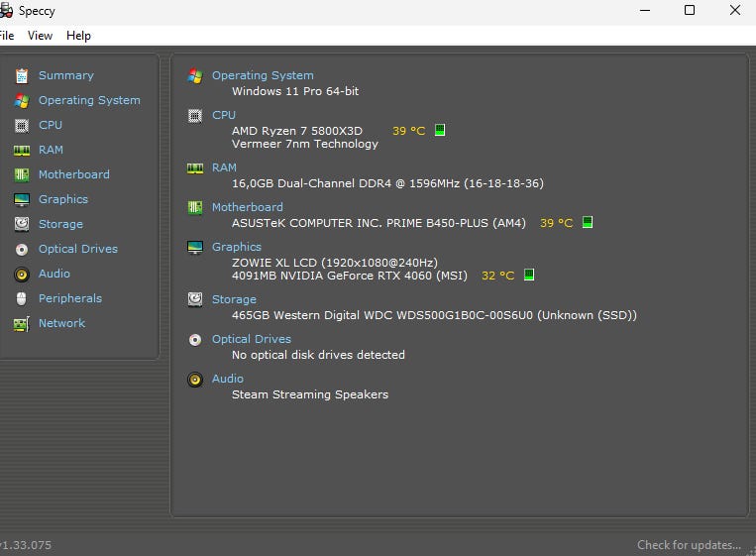Click 'Windows 11 Pro 64-bit' text
Image resolution: width=756 pixels, height=556 pixels.
295,91
